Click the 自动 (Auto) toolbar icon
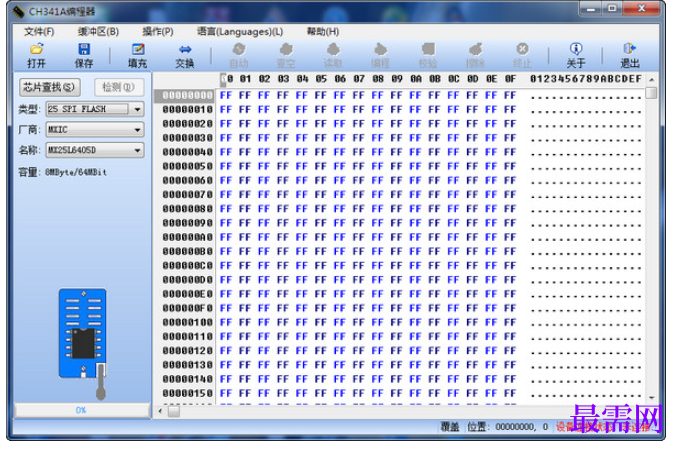Screen dimensions: 682x450 pyautogui.click(x=239, y=49)
